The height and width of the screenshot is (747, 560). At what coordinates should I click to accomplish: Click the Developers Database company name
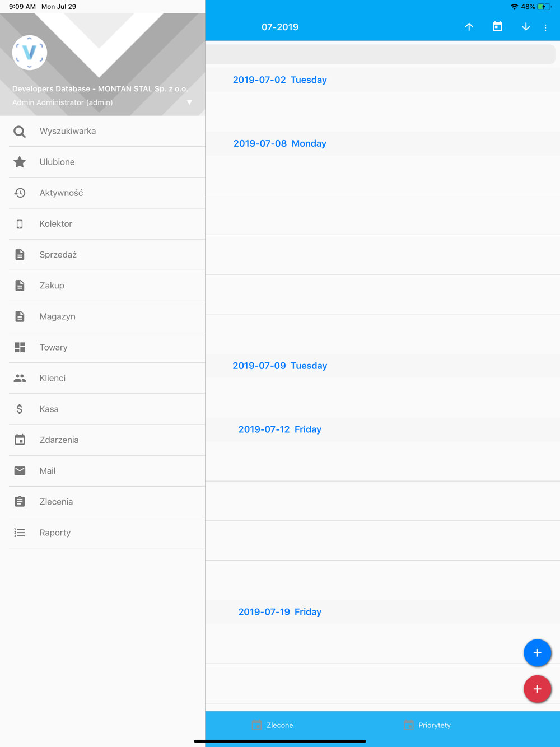pyautogui.click(x=100, y=89)
